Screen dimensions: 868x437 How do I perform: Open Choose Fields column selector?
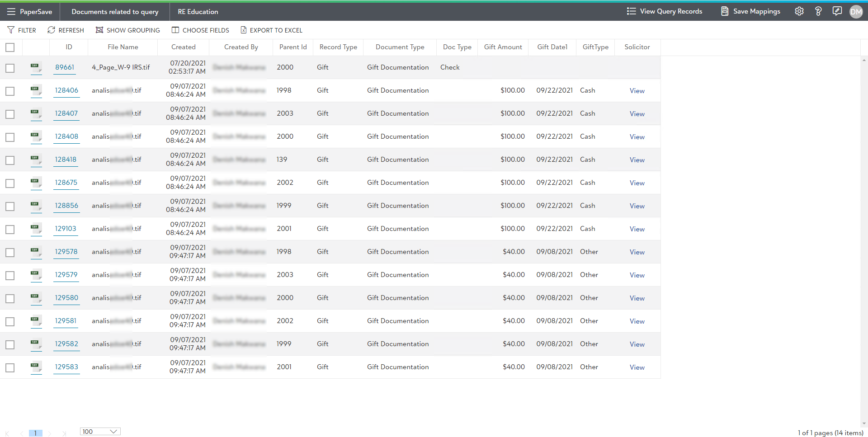(200, 30)
